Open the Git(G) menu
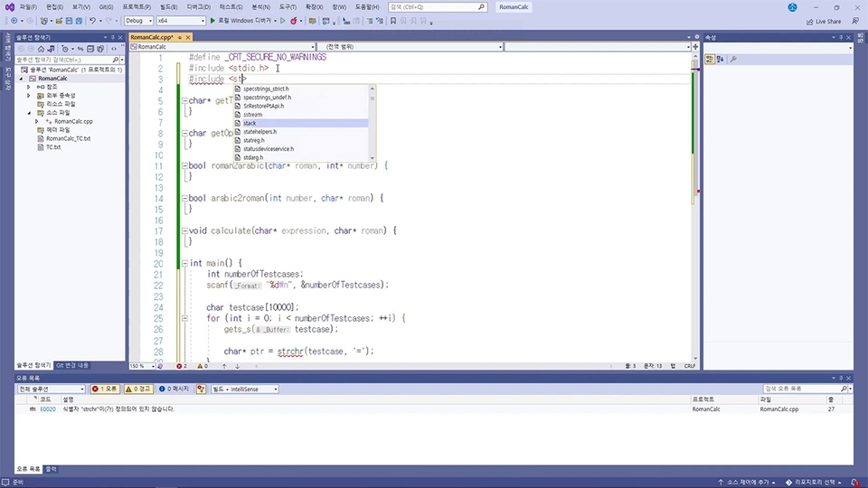Image resolution: width=868 pixels, height=488 pixels. pos(107,7)
